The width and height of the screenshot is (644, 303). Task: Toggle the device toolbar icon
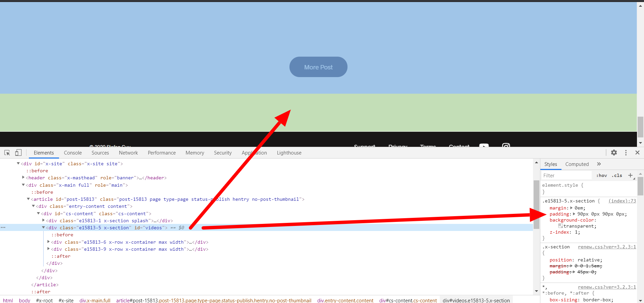pyautogui.click(x=18, y=153)
